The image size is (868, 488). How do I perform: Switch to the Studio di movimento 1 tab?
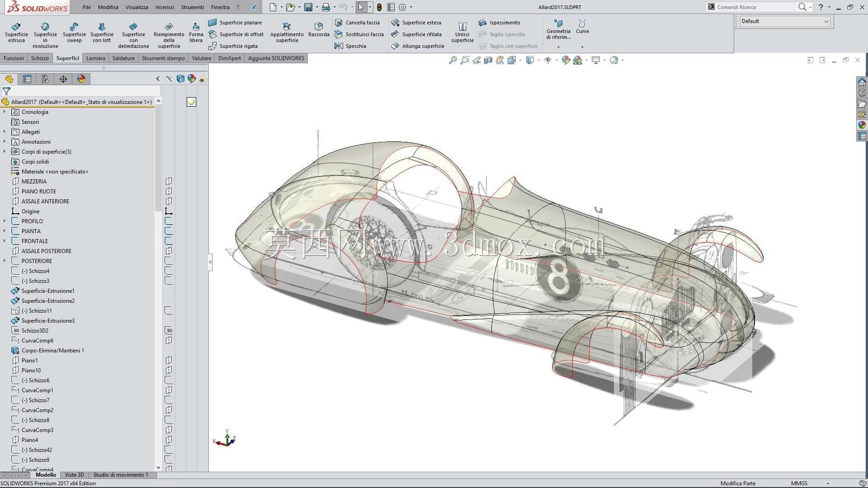121,475
